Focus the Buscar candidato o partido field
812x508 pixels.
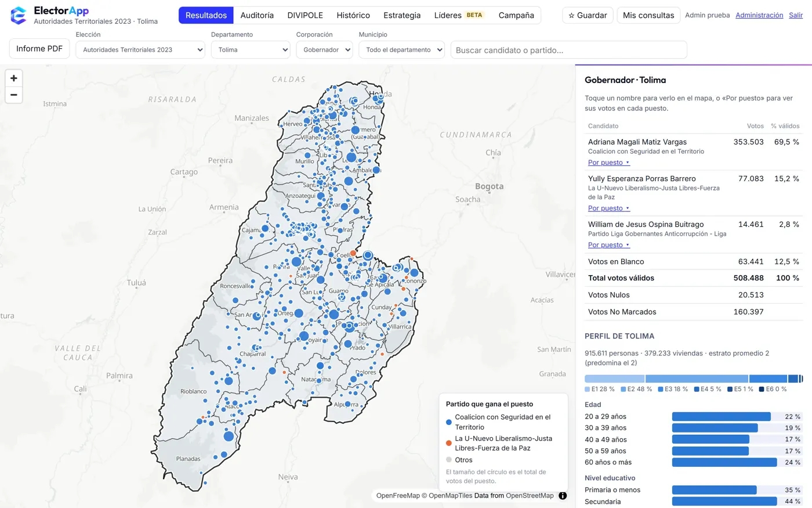coord(569,50)
